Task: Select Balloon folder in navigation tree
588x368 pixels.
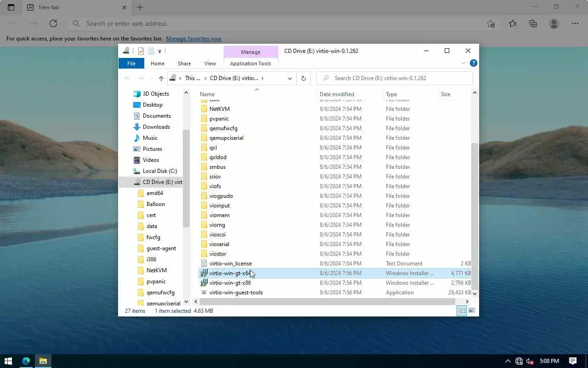Action: click(x=155, y=204)
